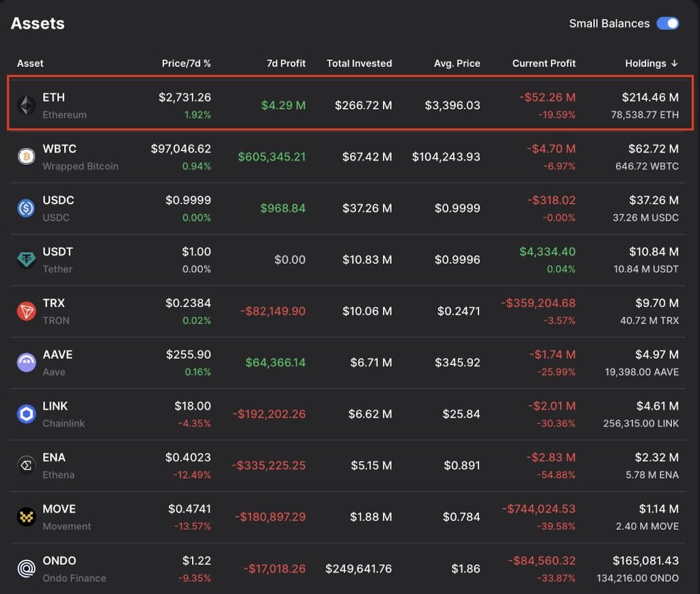Click the TRON coin icon
This screenshot has width=700, height=594.
(x=27, y=311)
